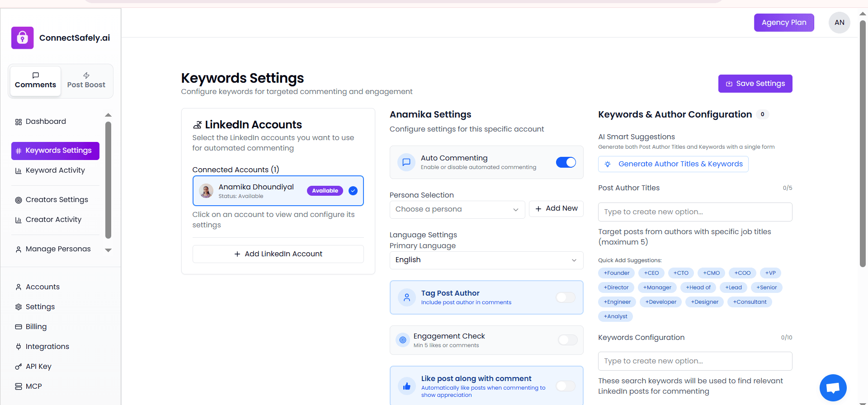The width and height of the screenshot is (868, 405).
Task: Click the Tag Post Author person icon
Action: tap(407, 297)
